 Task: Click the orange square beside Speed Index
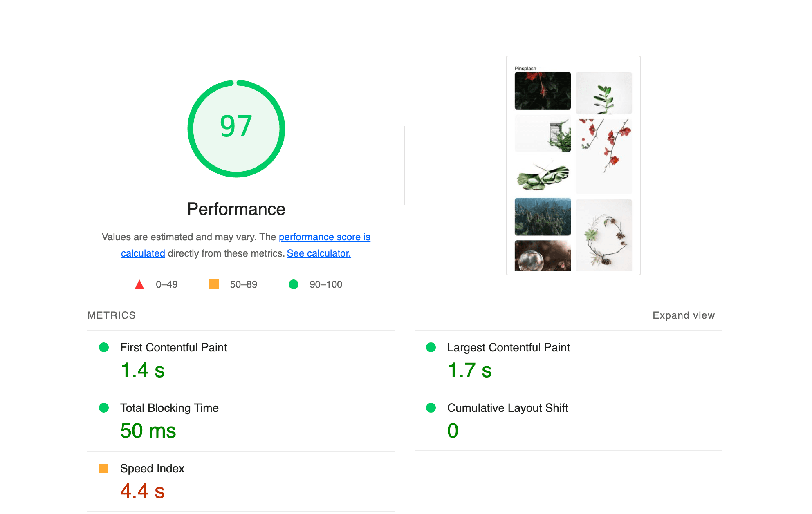[x=103, y=468]
